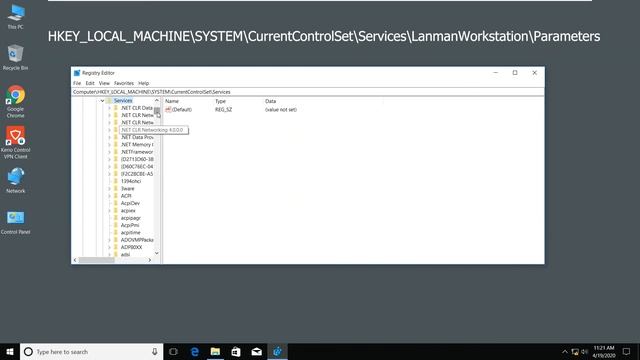Click the REG_SZ type cell

pos(223,109)
